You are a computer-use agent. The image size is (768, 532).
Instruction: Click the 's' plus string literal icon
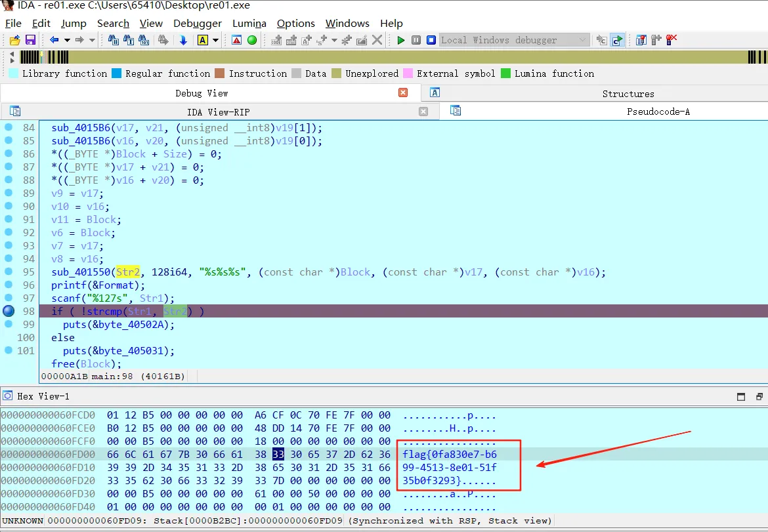coord(321,40)
